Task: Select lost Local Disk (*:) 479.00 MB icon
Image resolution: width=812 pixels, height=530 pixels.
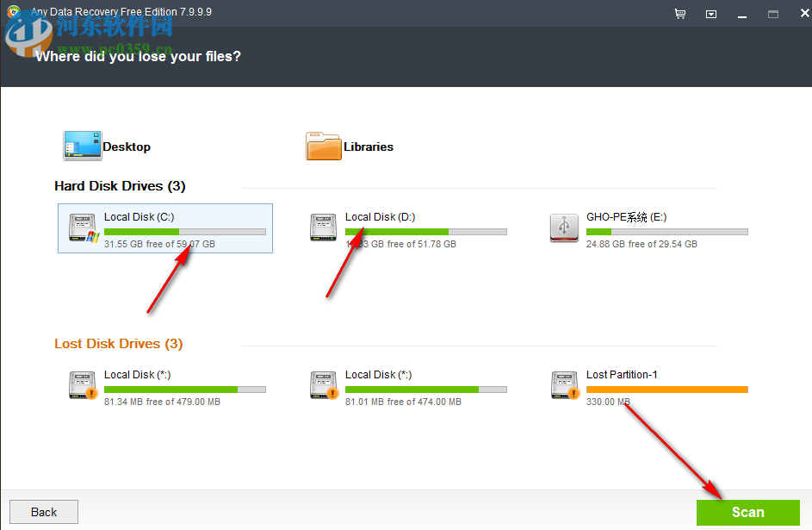Action: pos(83,385)
